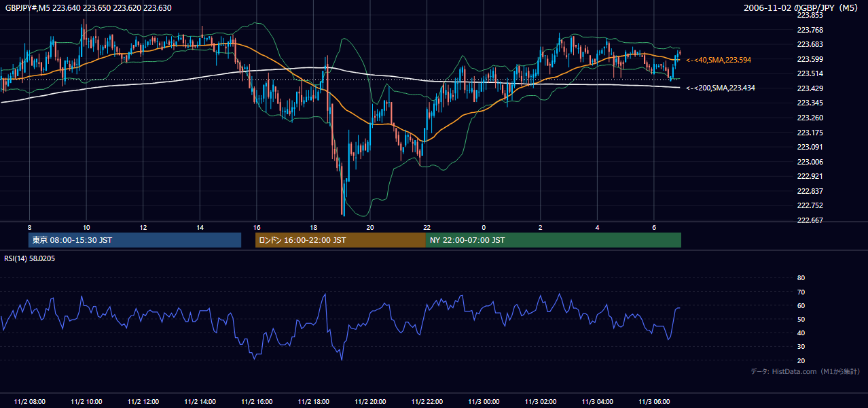The image size is (868, 408).
Task: Click price level 222.837 on the axis
Action: click(x=810, y=191)
